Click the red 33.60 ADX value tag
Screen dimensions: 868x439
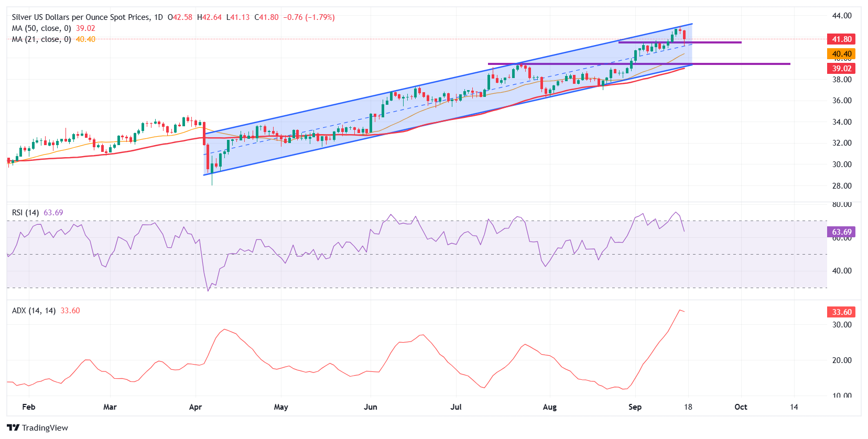[841, 312]
